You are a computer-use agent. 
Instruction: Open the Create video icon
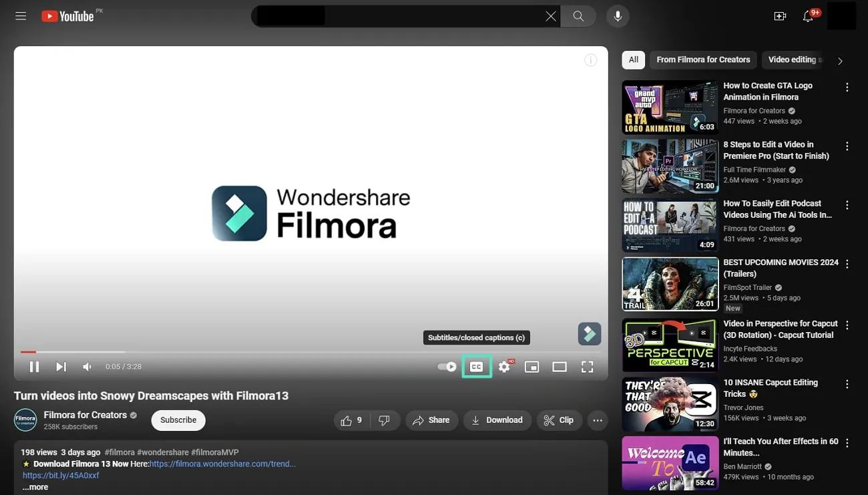(780, 16)
